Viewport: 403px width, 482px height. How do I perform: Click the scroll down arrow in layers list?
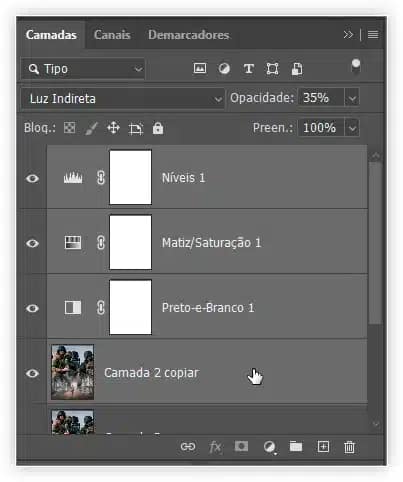point(376,424)
